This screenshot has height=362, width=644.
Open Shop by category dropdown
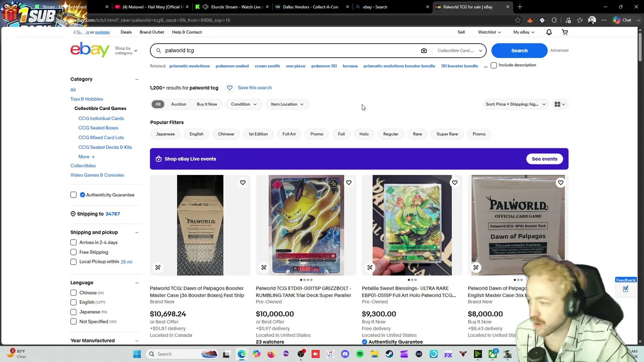(126, 50)
